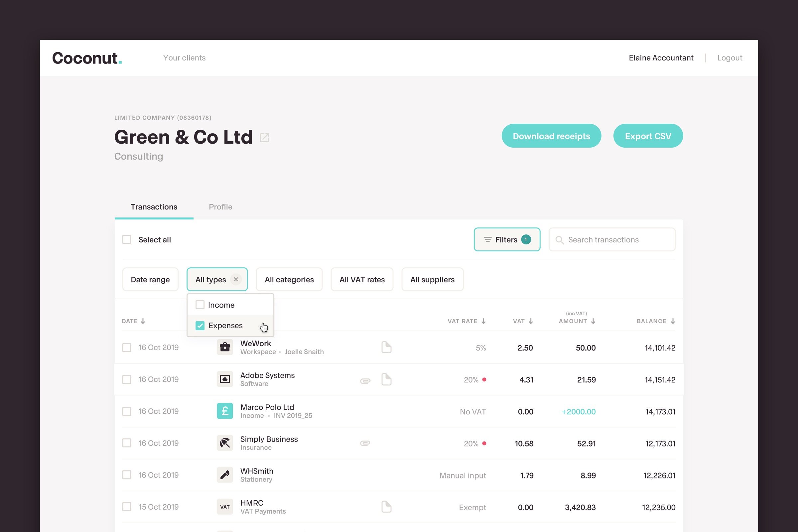Image resolution: width=798 pixels, height=532 pixels.
Task: Click the WHSmith stationery pen icon
Action: [225, 475]
